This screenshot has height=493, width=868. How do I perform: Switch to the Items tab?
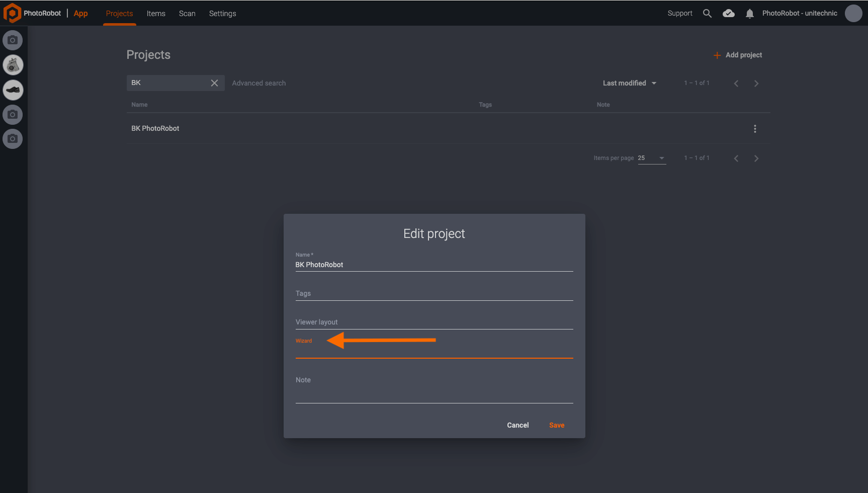[156, 14]
